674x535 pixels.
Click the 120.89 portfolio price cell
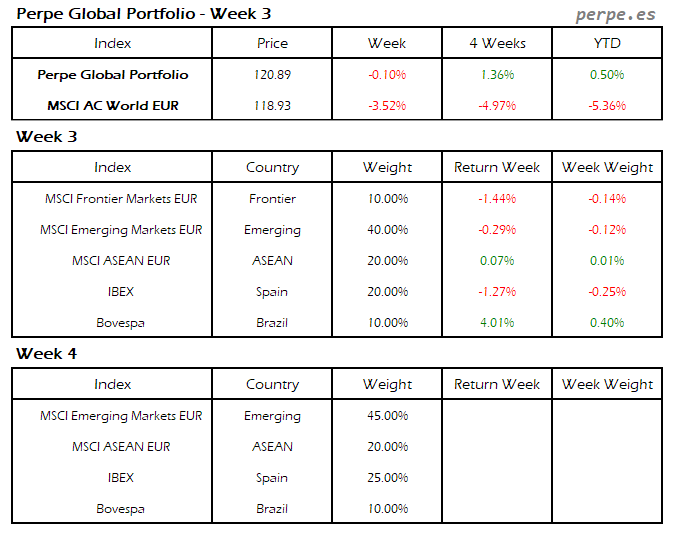pyautogui.click(x=272, y=75)
